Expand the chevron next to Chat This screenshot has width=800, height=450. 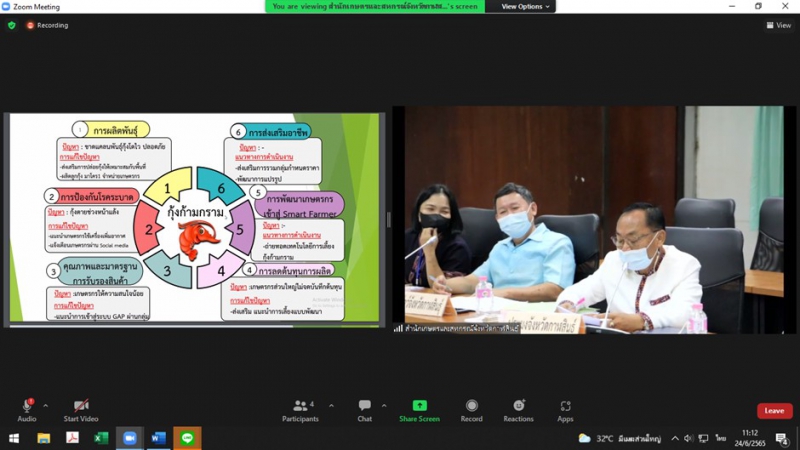pyautogui.click(x=384, y=406)
